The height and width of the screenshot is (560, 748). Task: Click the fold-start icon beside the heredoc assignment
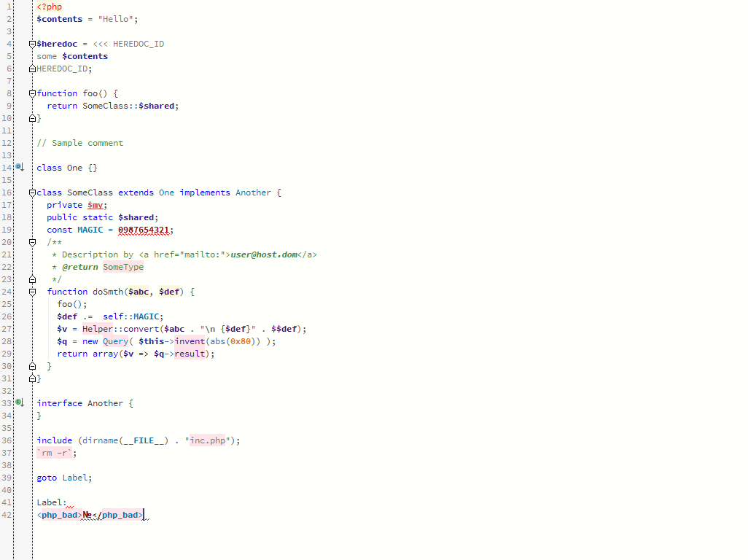[x=31, y=43]
